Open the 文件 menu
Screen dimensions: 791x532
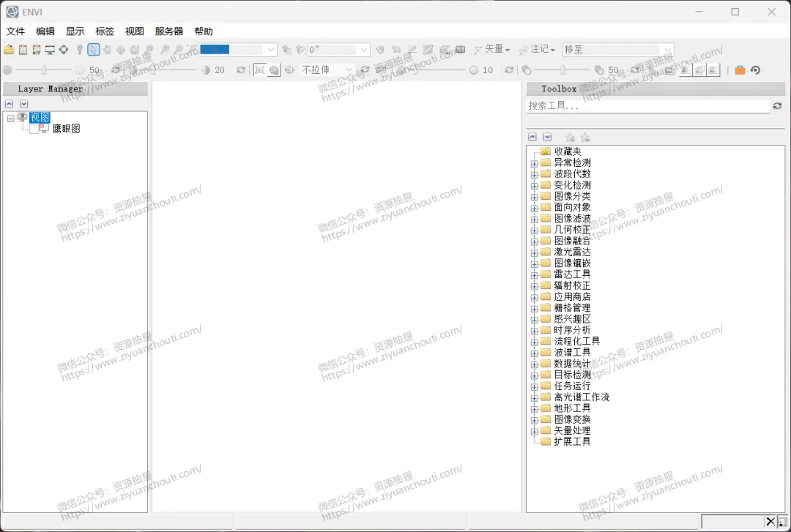coord(15,31)
